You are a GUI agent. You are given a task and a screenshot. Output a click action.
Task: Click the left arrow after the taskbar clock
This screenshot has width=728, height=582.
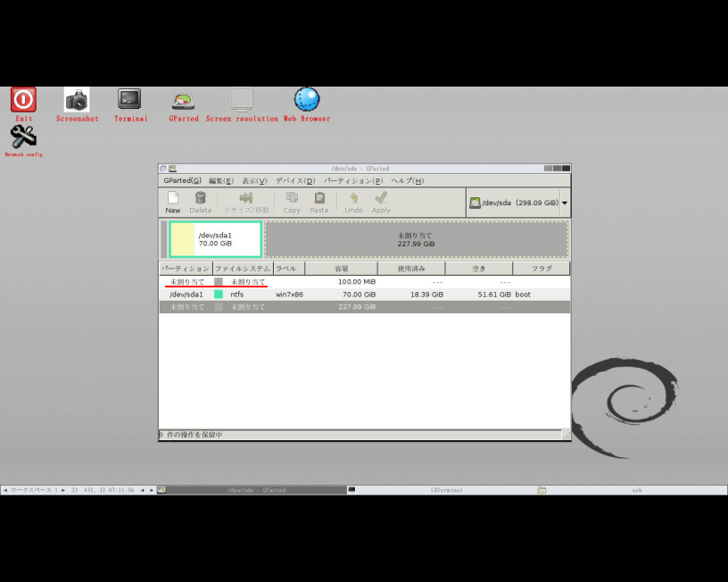[x=142, y=490]
